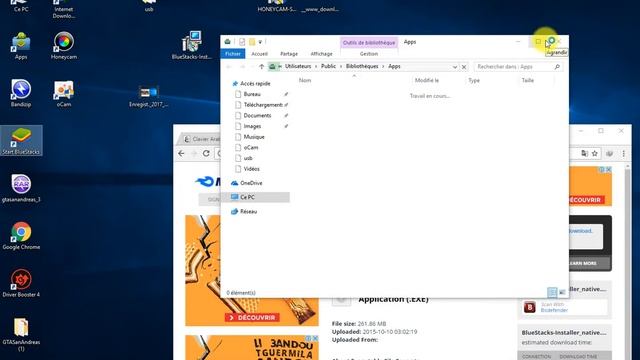Click the Chrome page vertical scrollbar
Viewport: 640px width, 360px height.
coord(628,261)
